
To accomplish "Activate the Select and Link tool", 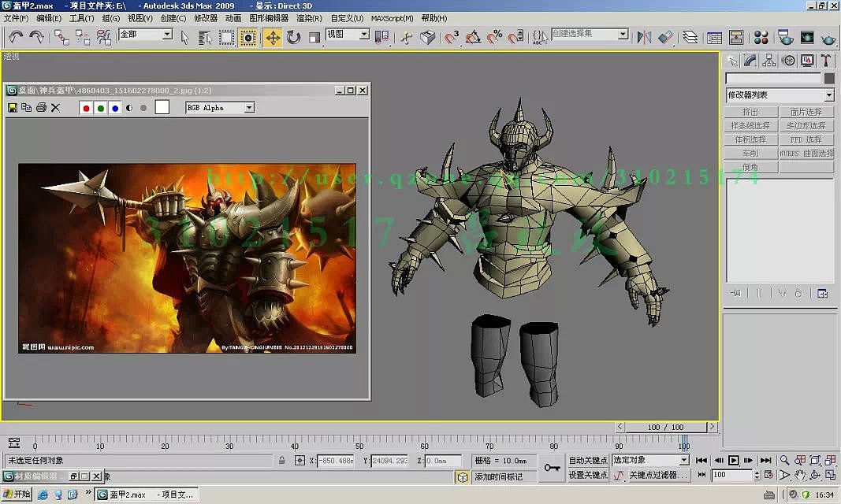I will [61, 37].
